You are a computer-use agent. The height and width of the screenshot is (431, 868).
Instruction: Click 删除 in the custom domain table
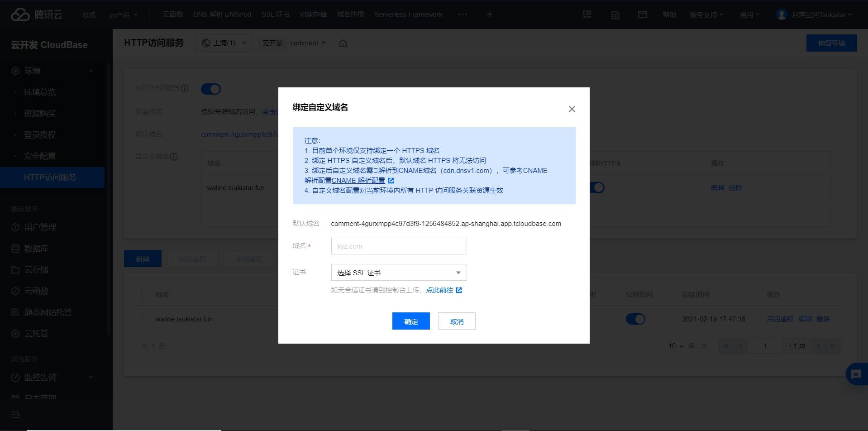coord(735,187)
